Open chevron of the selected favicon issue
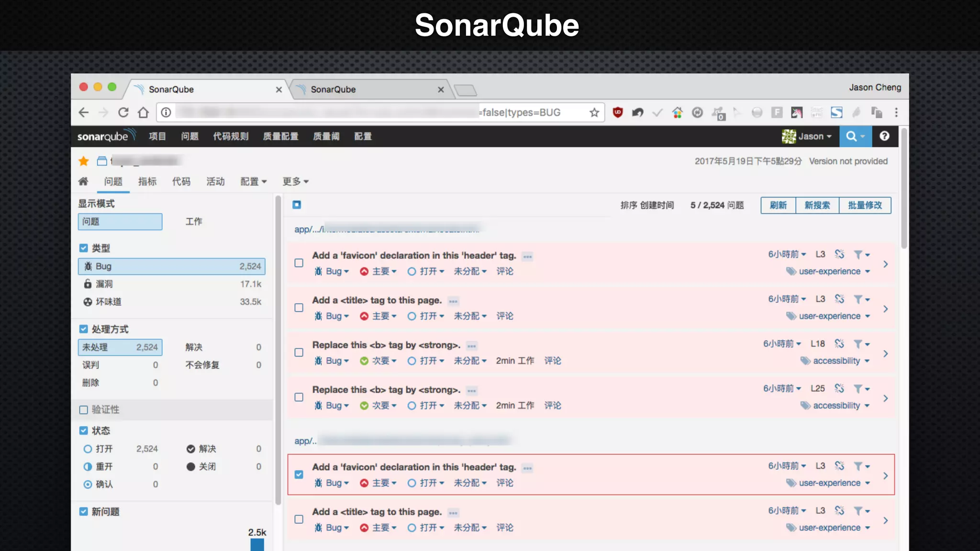This screenshot has height=551, width=980. (886, 475)
